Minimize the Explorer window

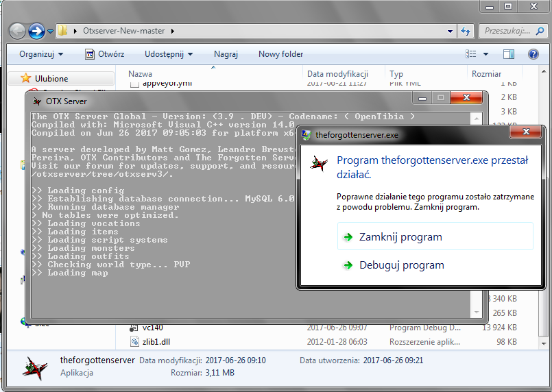point(490,6)
